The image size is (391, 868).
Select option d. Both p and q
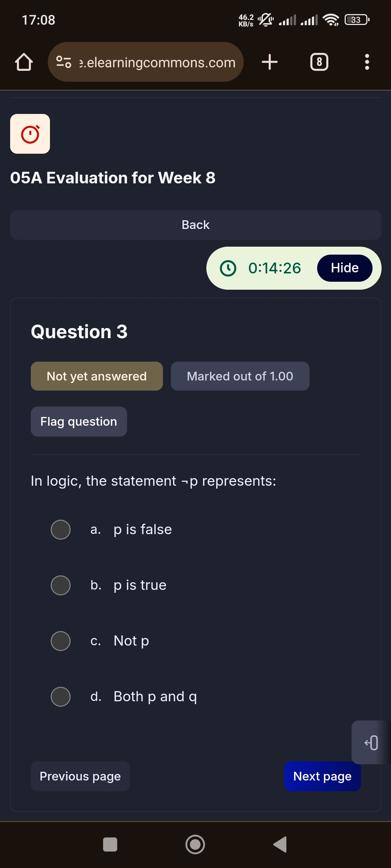(x=60, y=697)
